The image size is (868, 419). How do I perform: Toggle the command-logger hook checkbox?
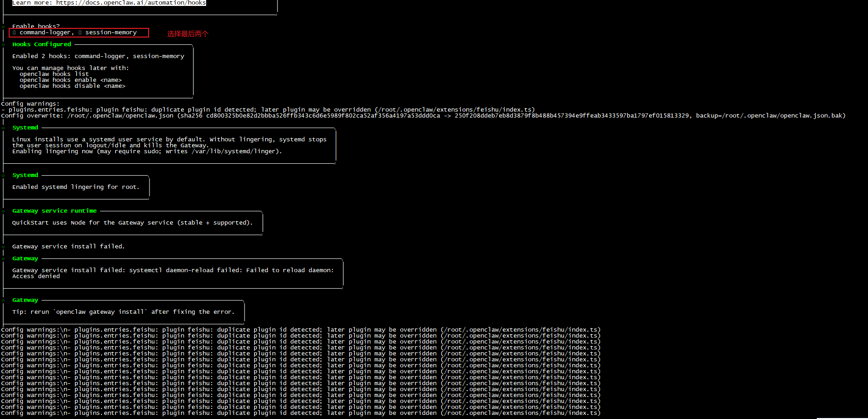pos(15,32)
